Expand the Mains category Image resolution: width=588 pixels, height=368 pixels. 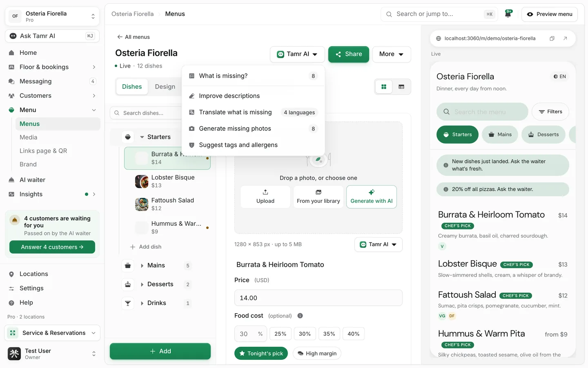pos(142,266)
